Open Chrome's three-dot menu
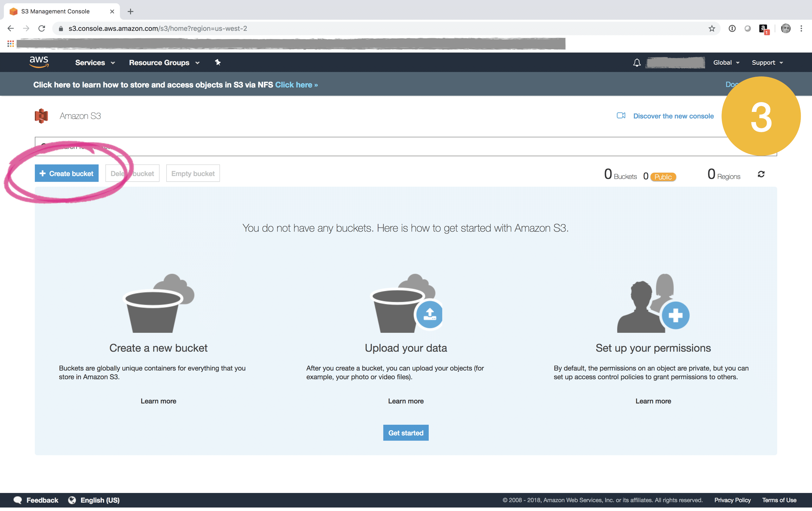Viewport: 812px width, 511px height. click(801, 28)
